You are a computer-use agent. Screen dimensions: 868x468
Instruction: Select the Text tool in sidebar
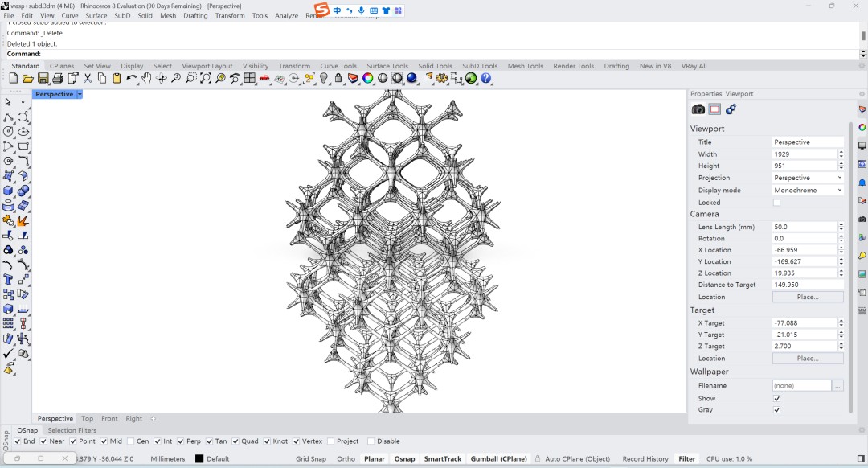click(x=8, y=280)
